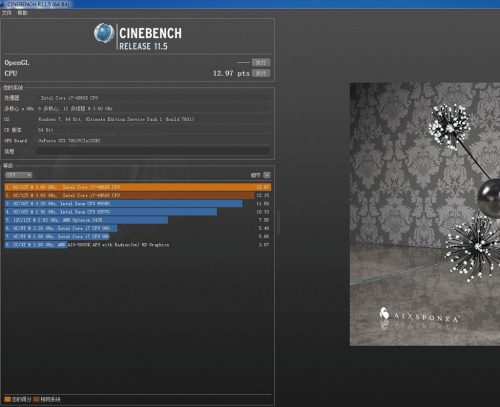This screenshot has width=500, height=407.
Task: Select ranking row 2 Intel Core i7-4960X
Action: click(x=138, y=195)
